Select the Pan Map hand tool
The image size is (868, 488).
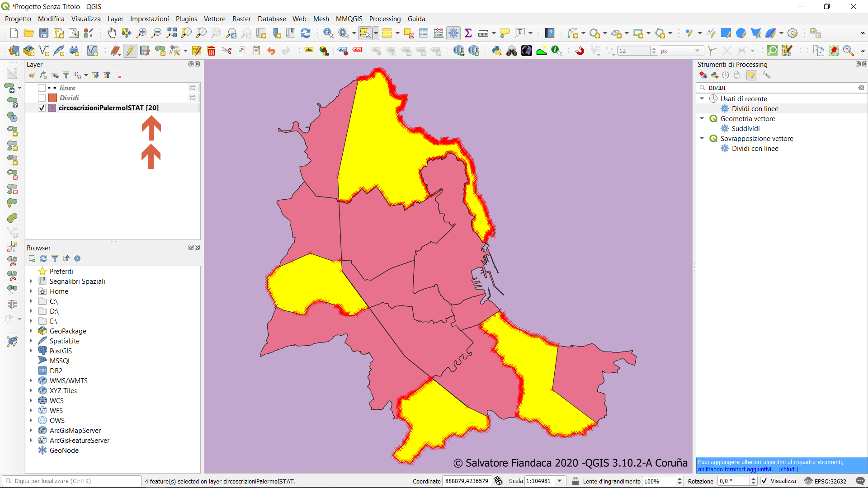(112, 33)
